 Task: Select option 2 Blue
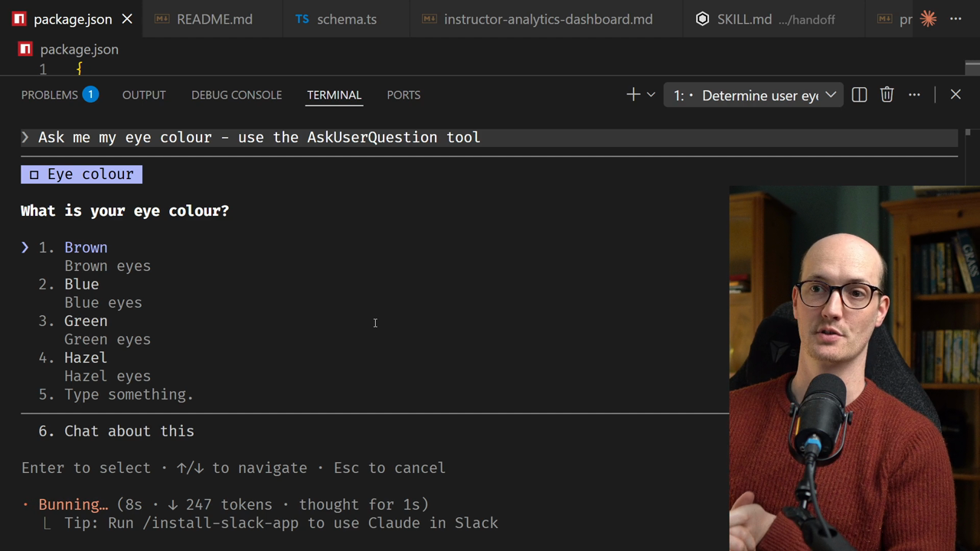[81, 284]
